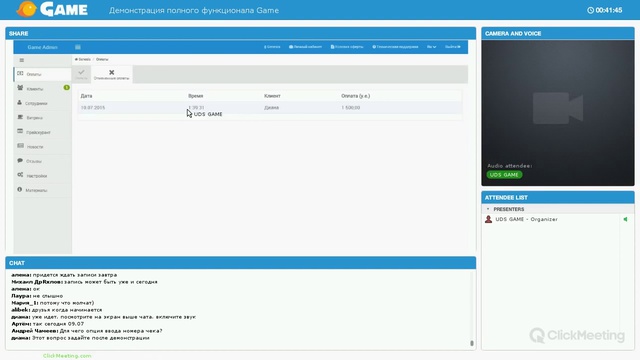This screenshot has width=640, height=360.
Task: Click the Оплата (у.е.) column header
Action: (356, 96)
